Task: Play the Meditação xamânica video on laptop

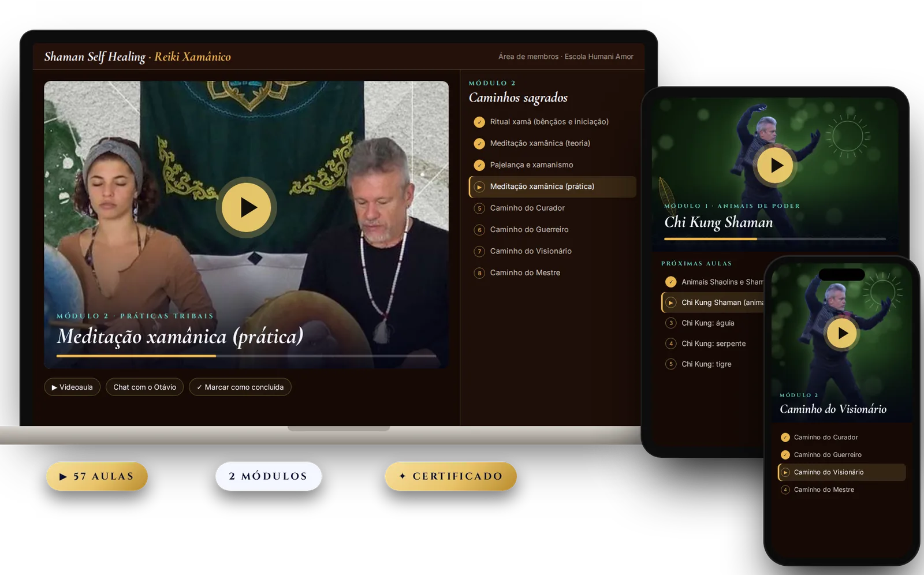Action: click(x=247, y=207)
